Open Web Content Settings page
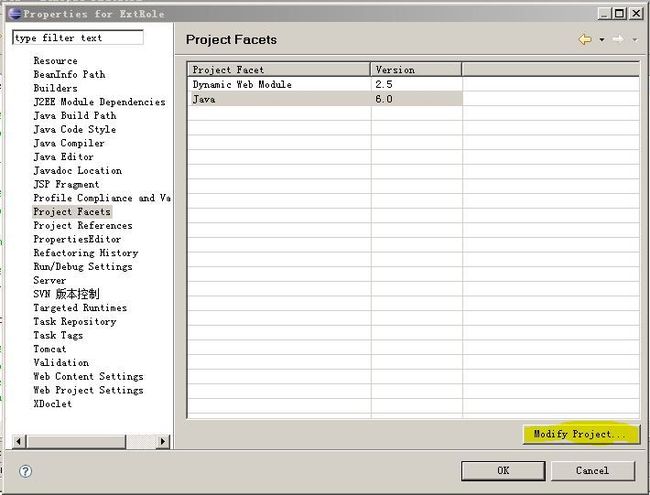Image resolution: width=650 pixels, height=495 pixels. pyautogui.click(x=88, y=376)
